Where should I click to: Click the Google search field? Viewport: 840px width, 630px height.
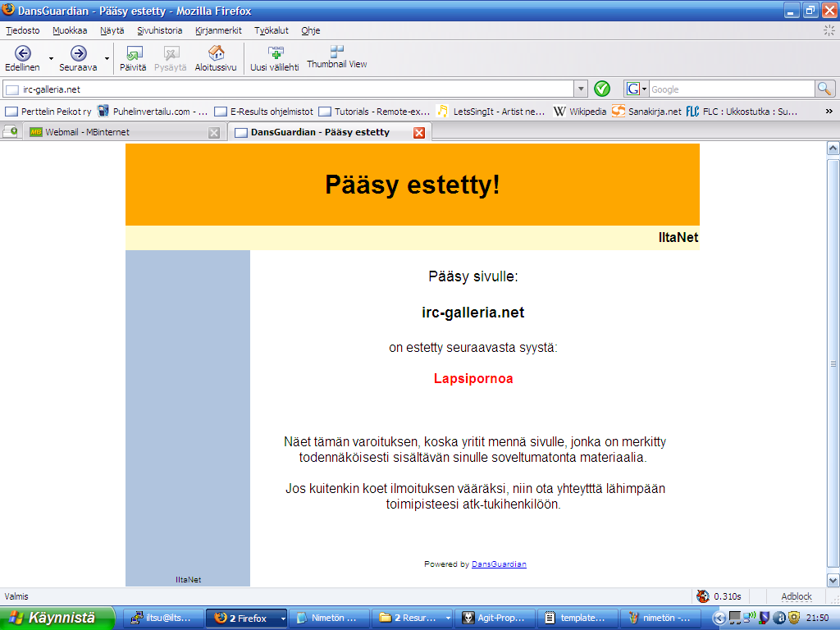[x=731, y=89]
